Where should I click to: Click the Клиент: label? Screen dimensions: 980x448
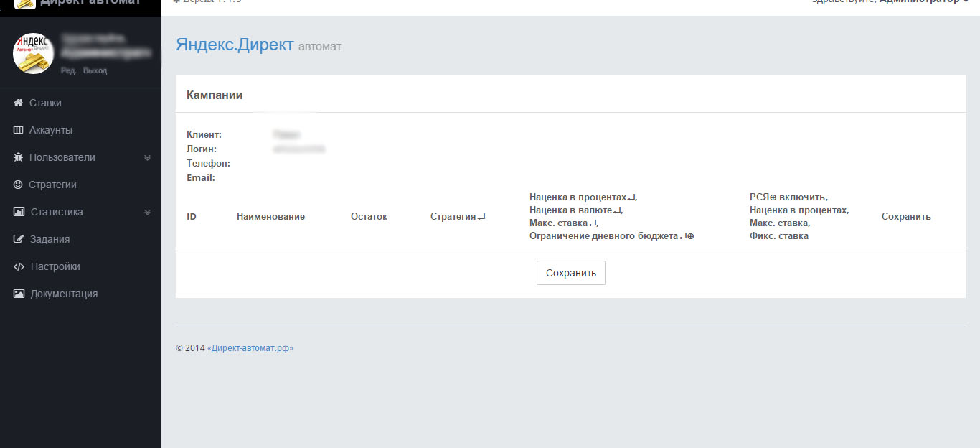click(204, 134)
